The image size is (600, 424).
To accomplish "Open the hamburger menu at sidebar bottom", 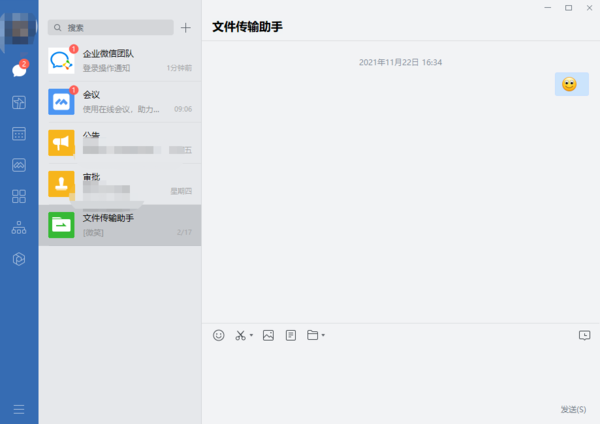I will pos(19,408).
